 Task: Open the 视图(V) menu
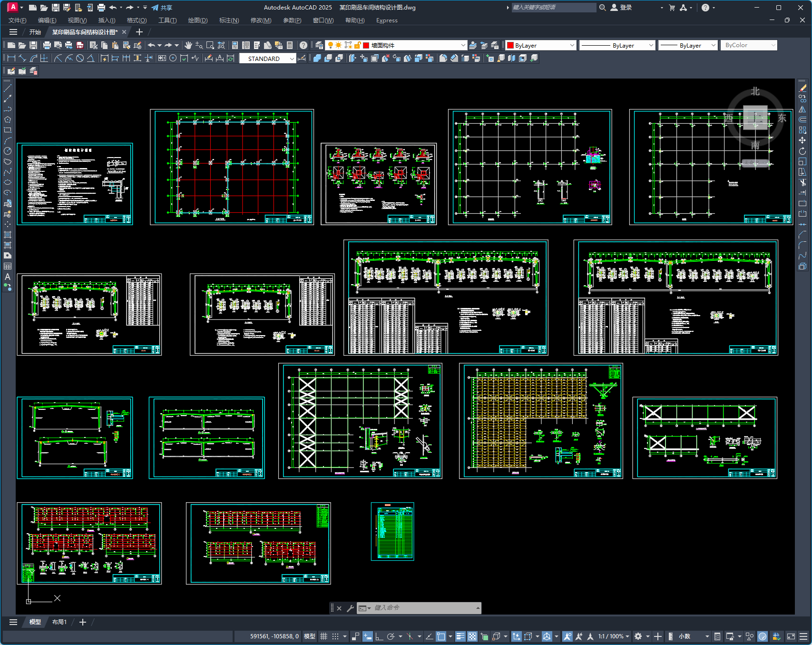(x=77, y=20)
